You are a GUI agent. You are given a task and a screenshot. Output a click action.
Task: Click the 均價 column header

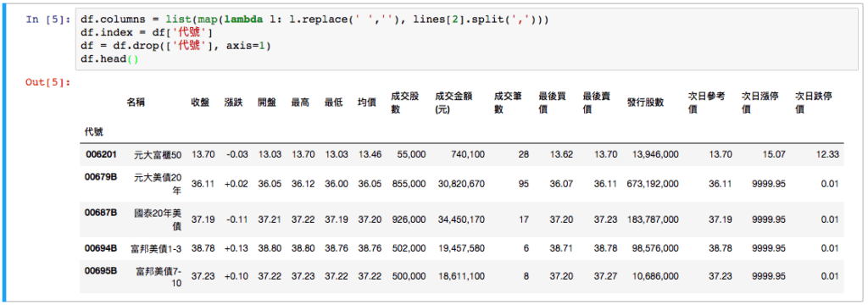click(x=367, y=103)
